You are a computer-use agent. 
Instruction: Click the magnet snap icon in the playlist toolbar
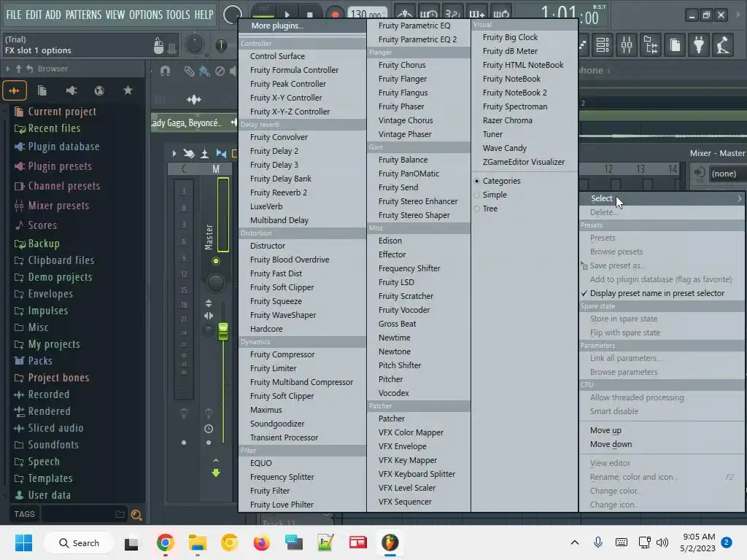165,71
